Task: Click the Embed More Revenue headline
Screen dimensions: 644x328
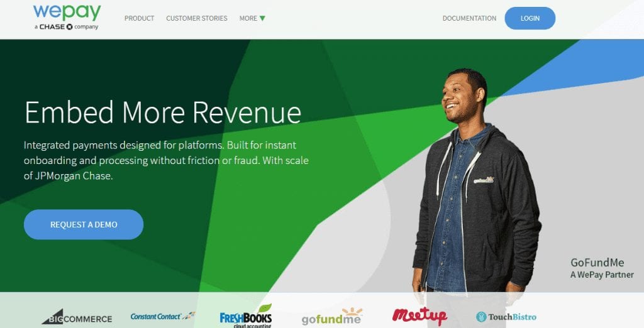Action: click(x=163, y=112)
